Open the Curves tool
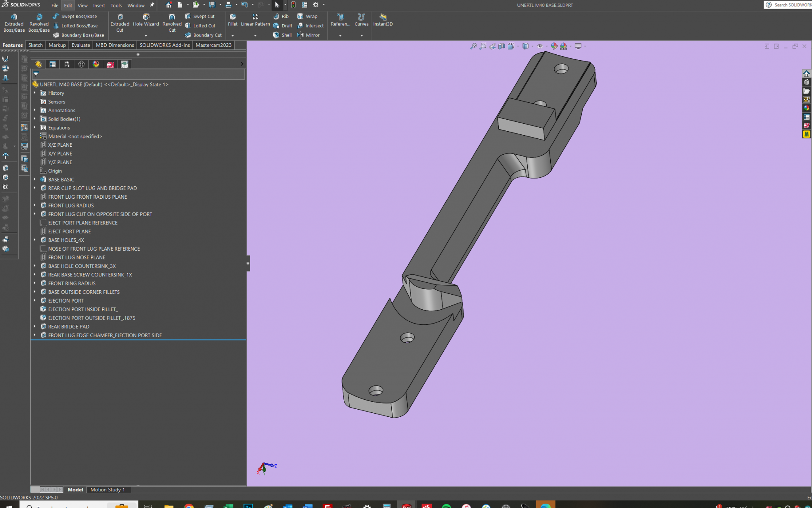The height and width of the screenshot is (508, 812). 361,20
